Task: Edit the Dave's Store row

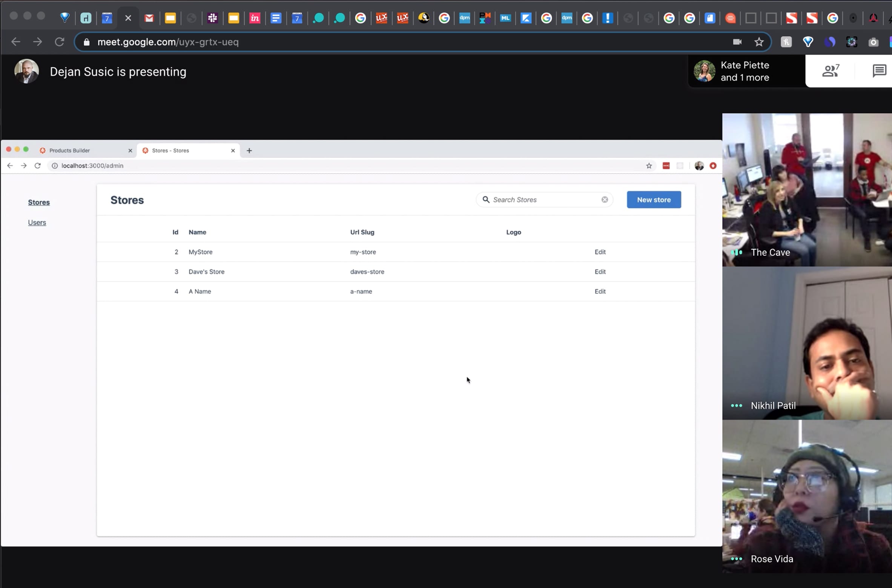Action: click(600, 272)
